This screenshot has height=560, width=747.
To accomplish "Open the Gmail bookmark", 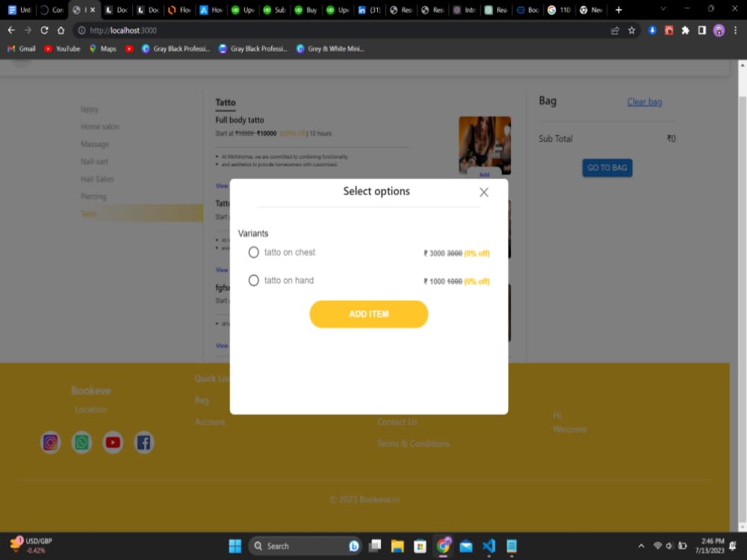I will pyautogui.click(x=22, y=49).
